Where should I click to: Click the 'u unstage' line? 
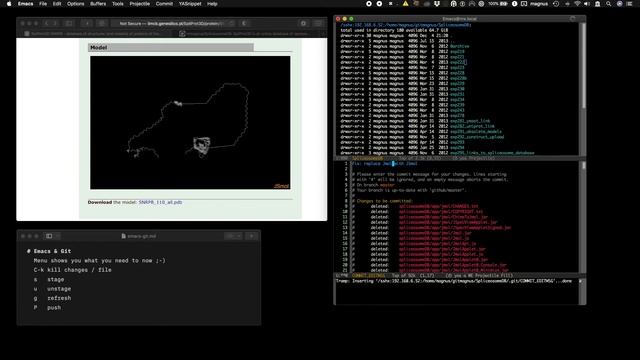52,289
